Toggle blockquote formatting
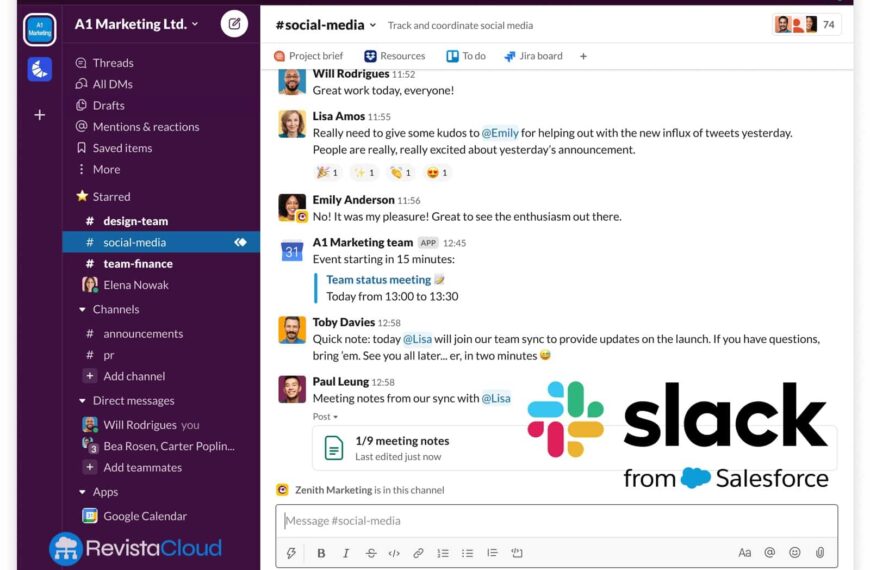 click(x=492, y=553)
